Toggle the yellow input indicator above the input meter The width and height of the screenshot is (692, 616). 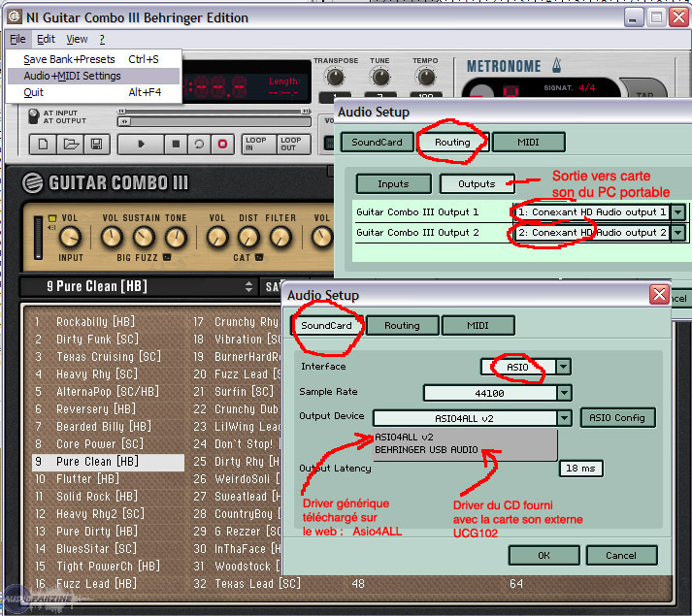(52, 218)
